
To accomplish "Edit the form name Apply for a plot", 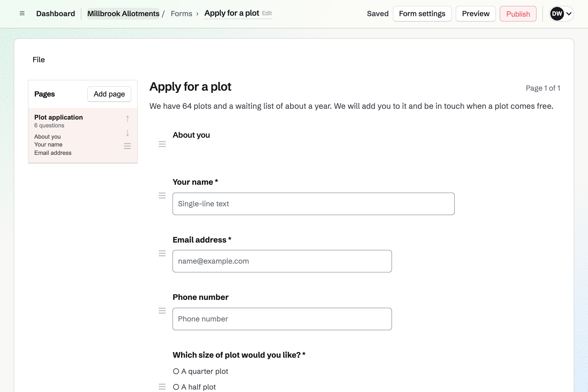I will click(x=238, y=13).
